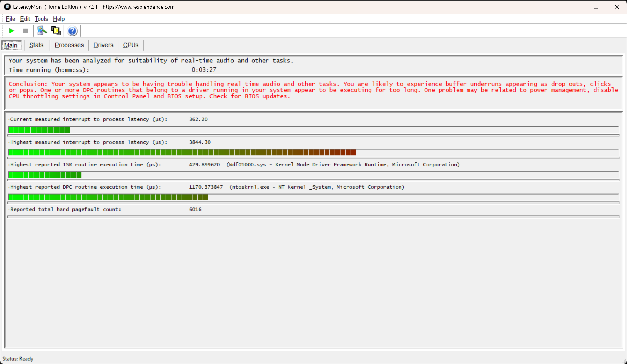The height and width of the screenshot is (364, 627).
Task: Click the current latency value 362.20
Action: (x=198, y=119)
